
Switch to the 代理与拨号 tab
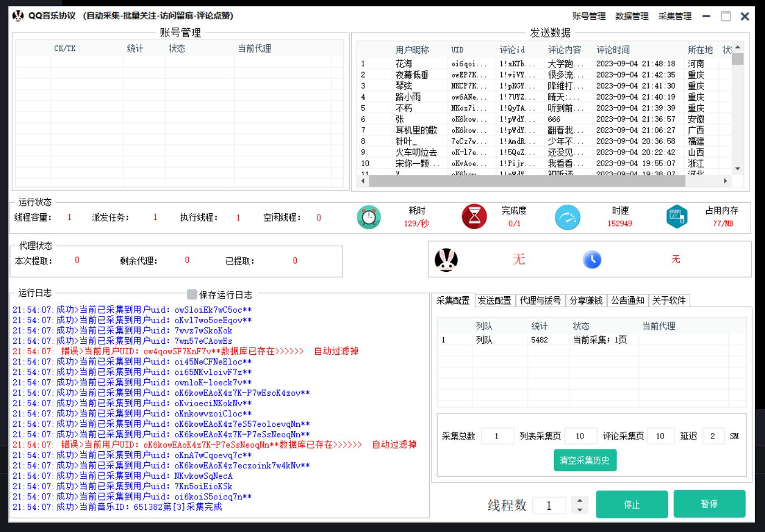point(540,301)
